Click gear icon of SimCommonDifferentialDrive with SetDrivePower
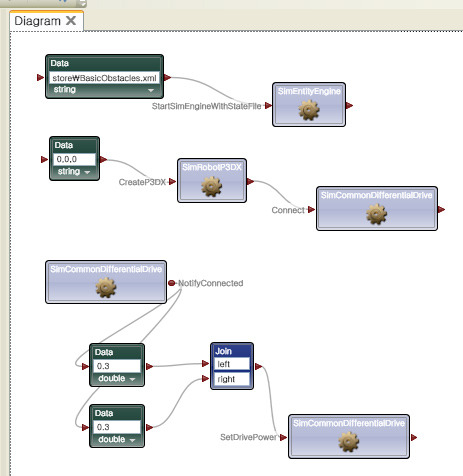The height and width of the screenshot is (476, 463). tap(349, 442)
